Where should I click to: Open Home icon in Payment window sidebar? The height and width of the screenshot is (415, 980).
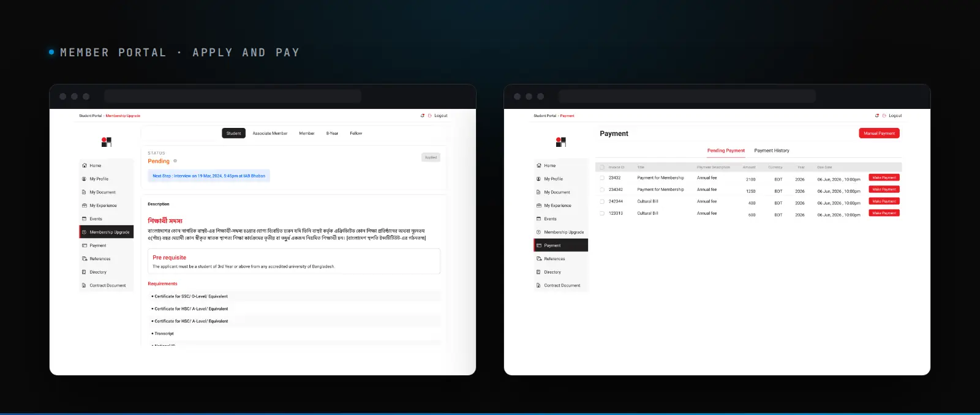pos(539,166)
